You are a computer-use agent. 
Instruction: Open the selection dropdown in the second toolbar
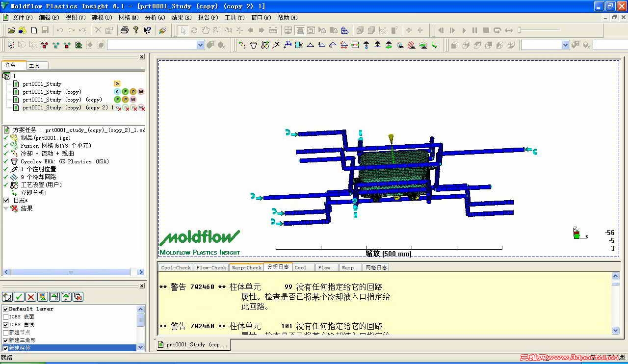point(200,45)
